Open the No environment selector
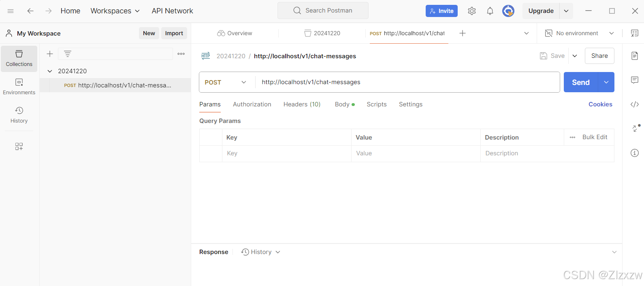644x286 pixels. coord(579,33)
